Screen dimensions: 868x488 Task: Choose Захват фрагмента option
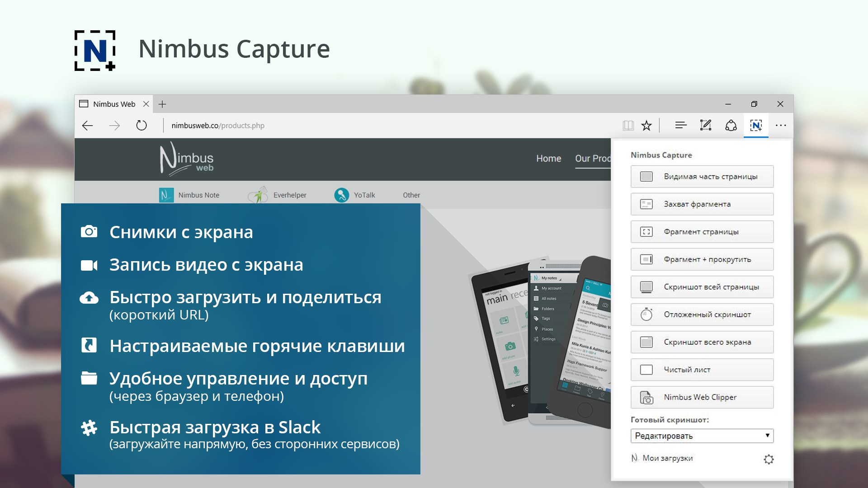702,204
